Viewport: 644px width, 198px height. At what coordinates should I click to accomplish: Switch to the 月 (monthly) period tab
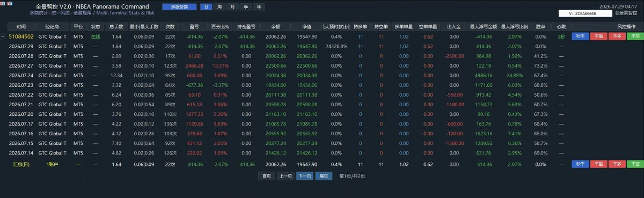tap(232, 7)
